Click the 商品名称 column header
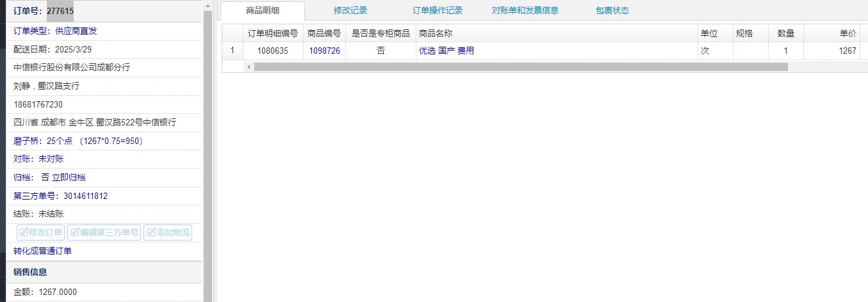 click(556, 33)
